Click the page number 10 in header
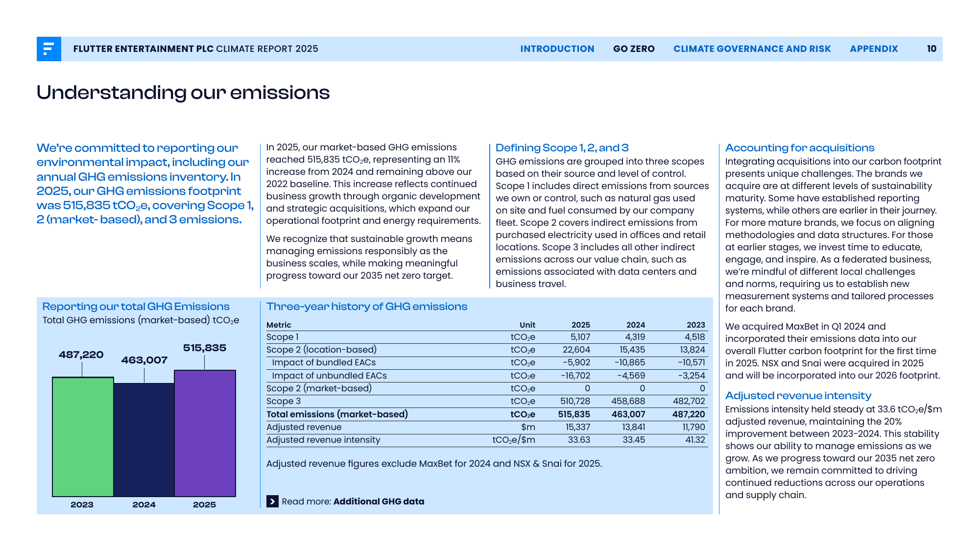This screenshot has width=980, height=551. tap(932, 49)
